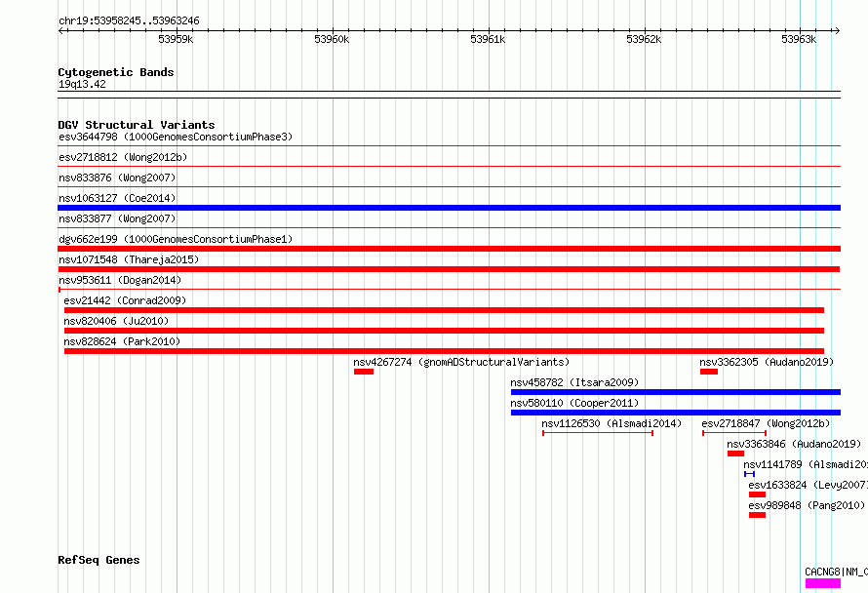Viewport: 868px width, 593px height.
Task: Select the nsv833877 (Wong2007) label
Action: pos(117,218)
